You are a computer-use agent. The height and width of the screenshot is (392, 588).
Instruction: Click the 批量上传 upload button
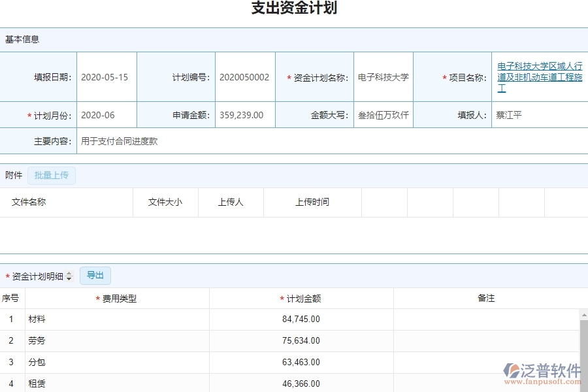pos(52,175)
